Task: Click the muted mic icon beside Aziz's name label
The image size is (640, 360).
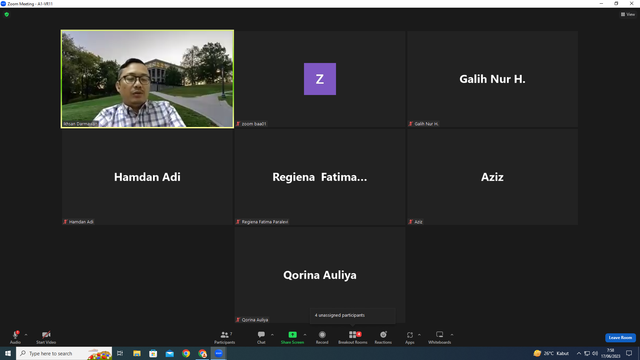Action: pos(411,222)
